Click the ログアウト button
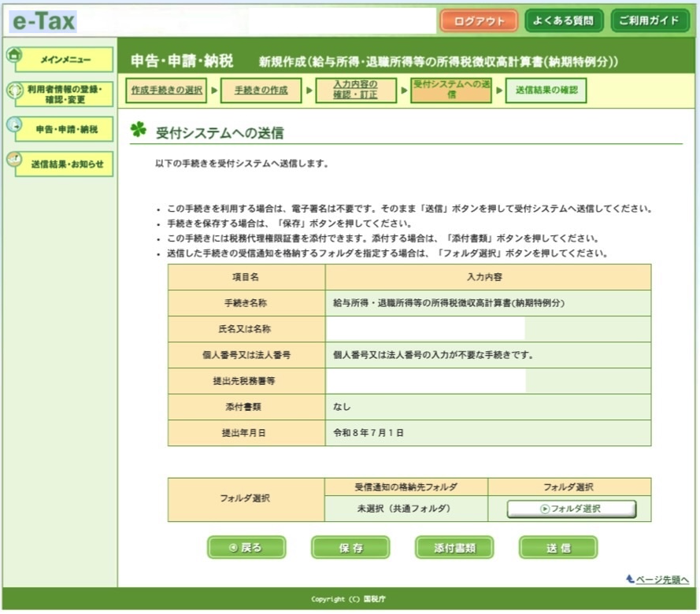Screen dimensions: 700x614 click(479, 21)
